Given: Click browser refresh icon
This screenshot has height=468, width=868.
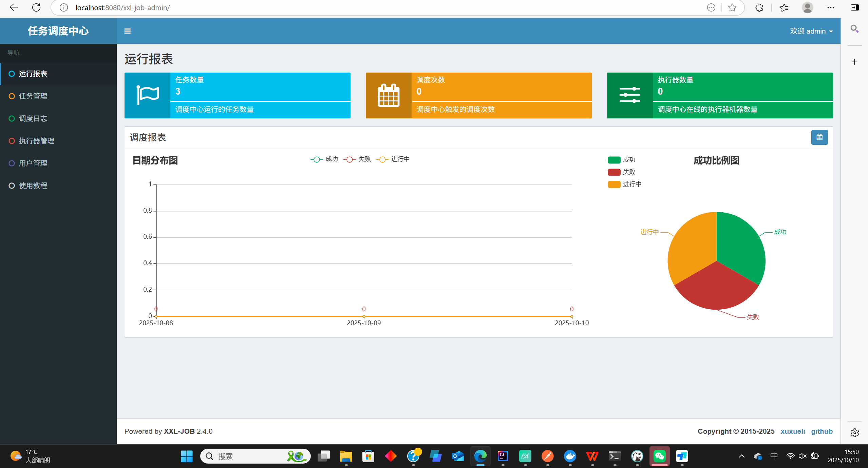Looking at the screenshot, I should (36, 7).
